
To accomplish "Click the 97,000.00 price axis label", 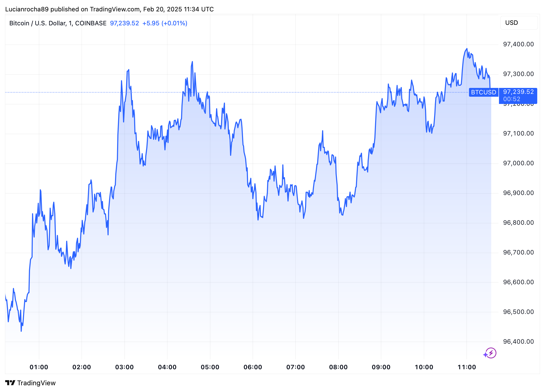I will coord(518,163).
